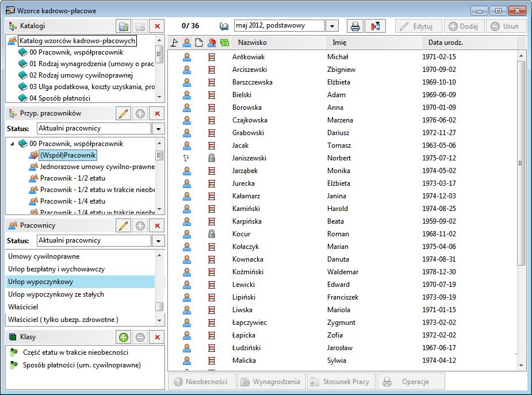Open Status dropdown in Przyp. pracowników
The image size is (532, 395).
coord(158,129)
